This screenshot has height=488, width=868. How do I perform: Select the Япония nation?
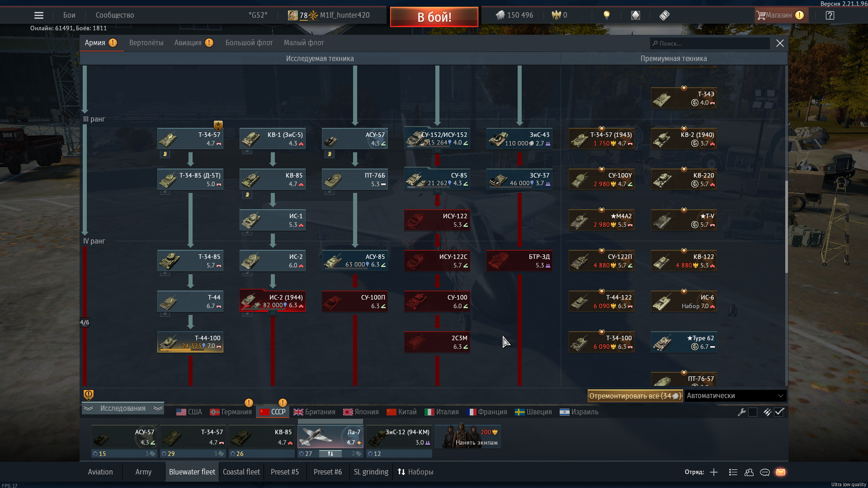361,412
